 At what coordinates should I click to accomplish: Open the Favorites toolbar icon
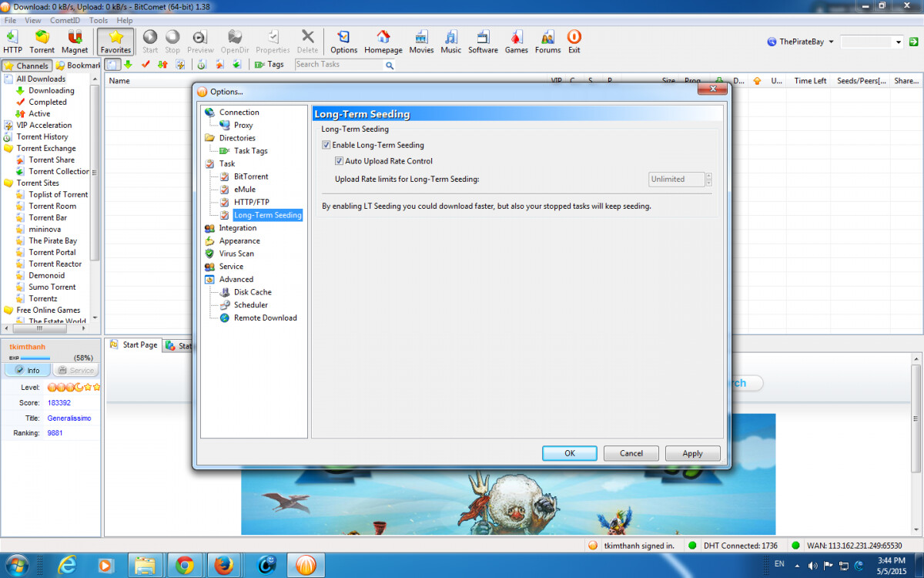pos(115,42)
